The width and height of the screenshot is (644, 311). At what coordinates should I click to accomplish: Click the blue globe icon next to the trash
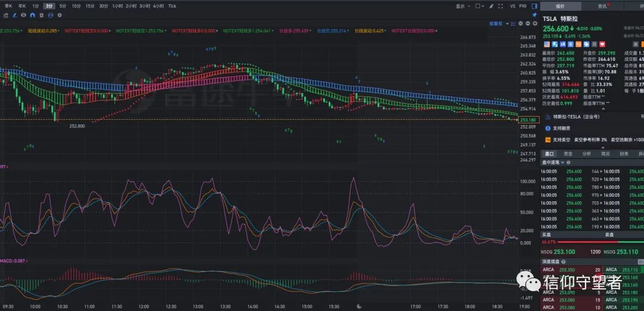click(51, 15)
